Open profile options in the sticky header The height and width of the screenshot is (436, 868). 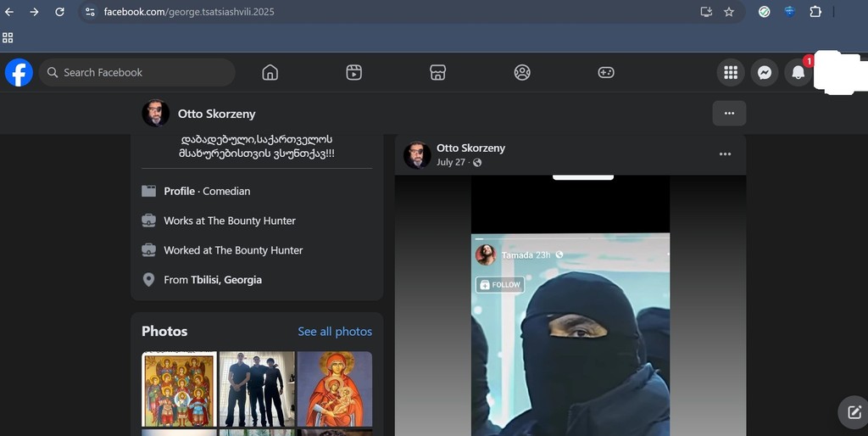[x=729, y=113]
